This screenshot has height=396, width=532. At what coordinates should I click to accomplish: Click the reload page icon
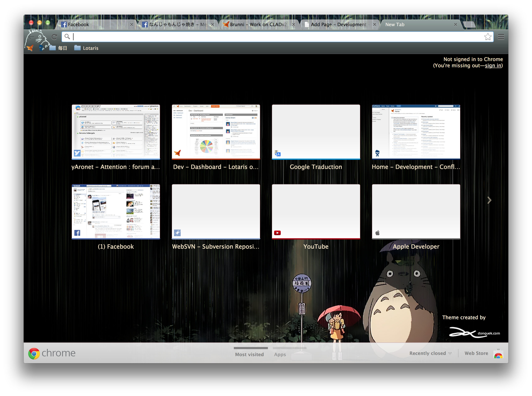[x=54, y=37]
